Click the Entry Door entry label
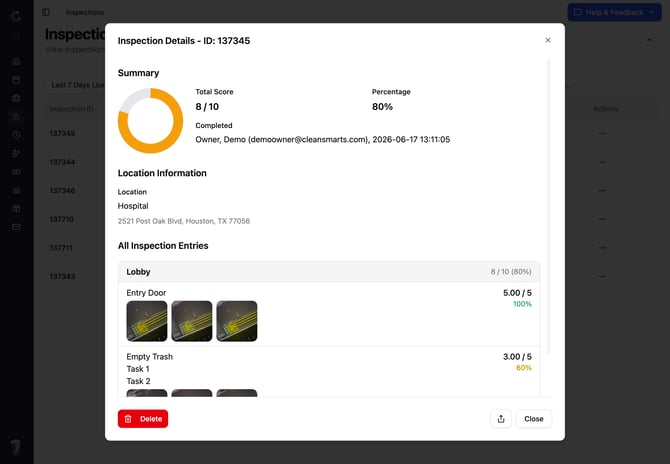This screenshot has width=670, height=464. tap(146, 293)
